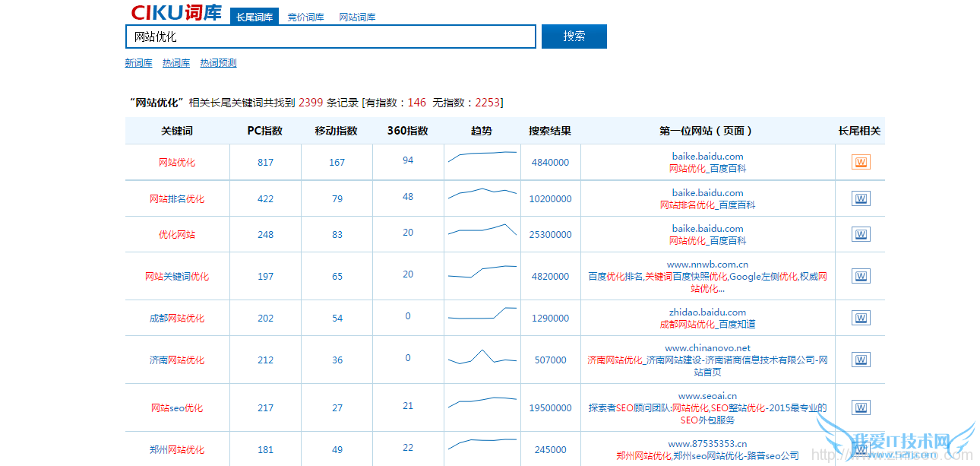Click trend sparkline for 济南网站优化
The height and width of the screenshot is (466, 980).
(482, 357)
